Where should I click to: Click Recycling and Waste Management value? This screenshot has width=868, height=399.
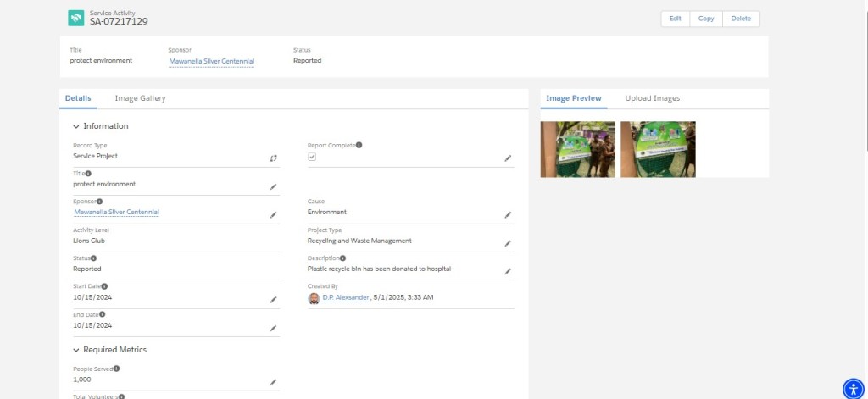click(359, 241)
